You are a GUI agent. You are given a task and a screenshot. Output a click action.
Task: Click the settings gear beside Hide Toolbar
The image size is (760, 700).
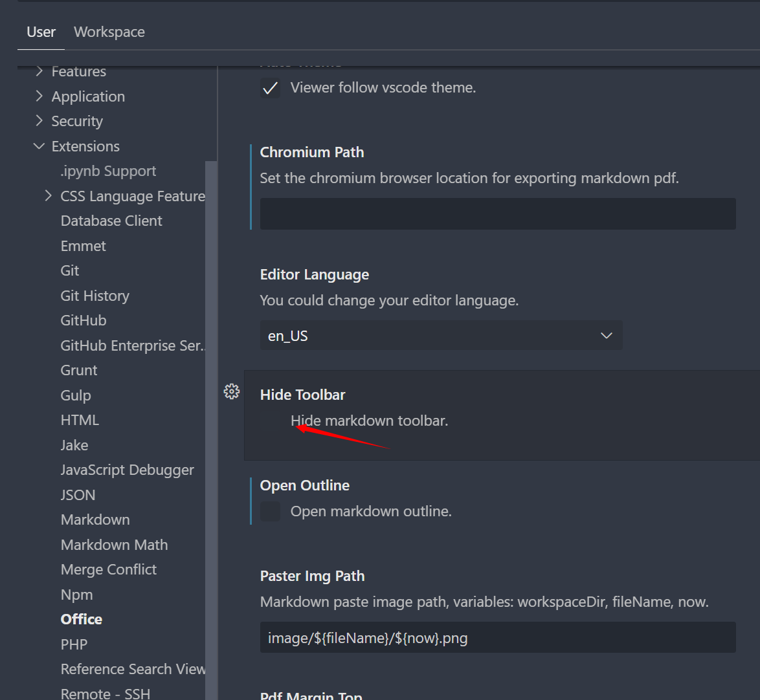231,391
